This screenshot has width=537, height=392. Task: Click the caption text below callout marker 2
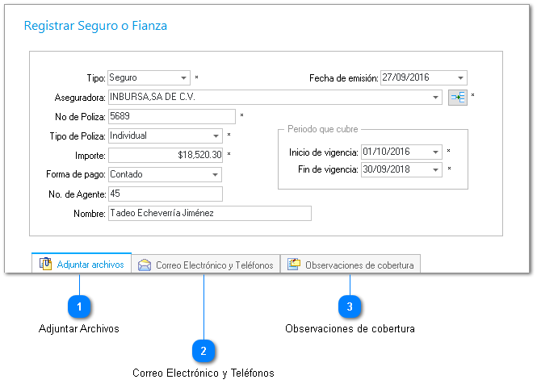click(203, 373)
